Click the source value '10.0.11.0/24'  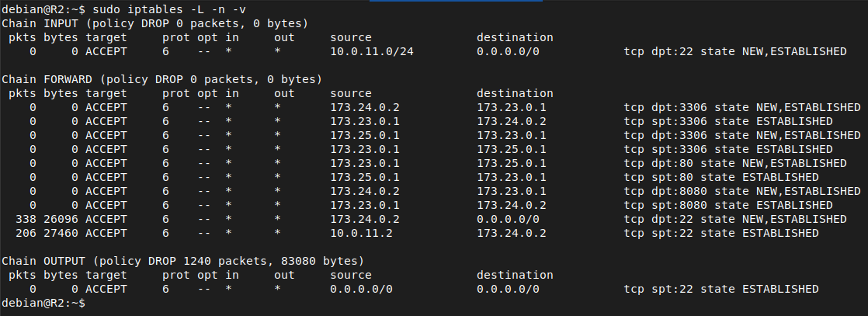pyautogui.click(x=372, y=51)
